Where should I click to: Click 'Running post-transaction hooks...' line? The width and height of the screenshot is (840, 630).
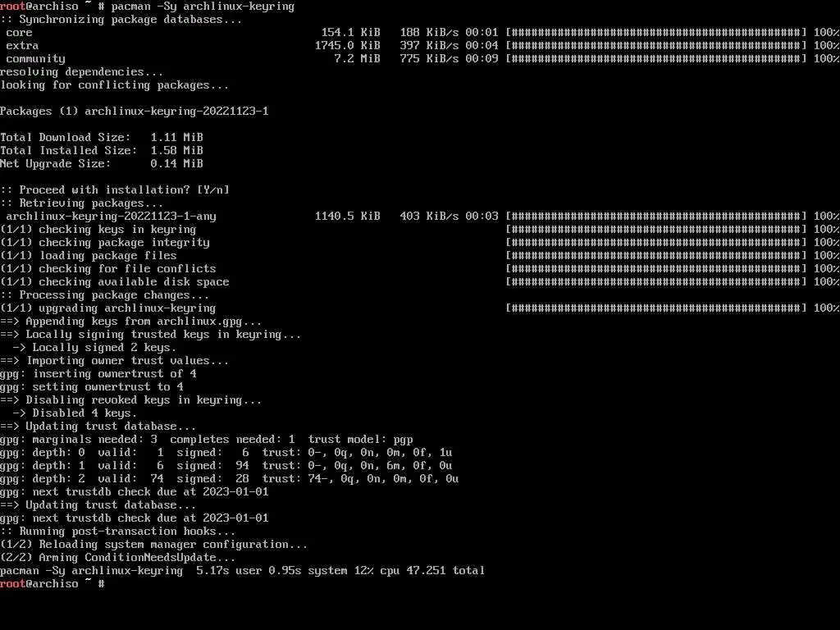[x=118, y=532]
